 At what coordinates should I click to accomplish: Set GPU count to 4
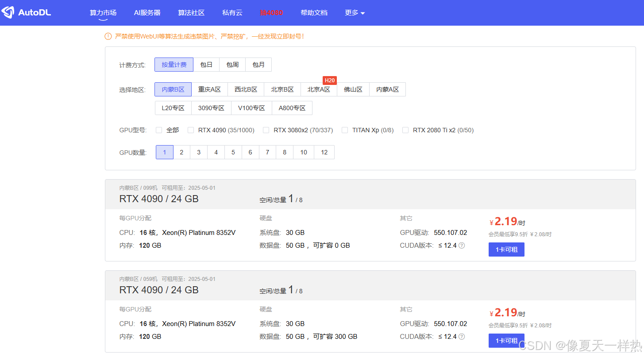click(x=216, y=152)
